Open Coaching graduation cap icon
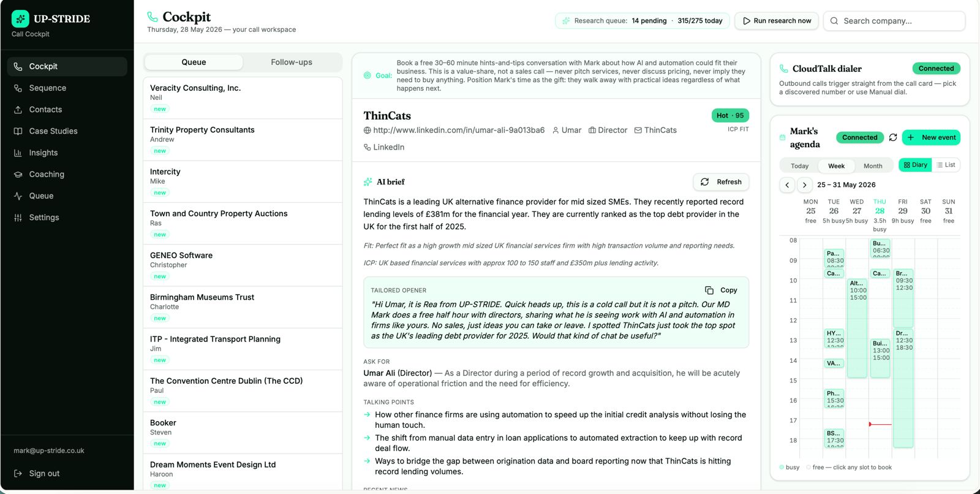The image size is (980, 494). click(18, 174)
